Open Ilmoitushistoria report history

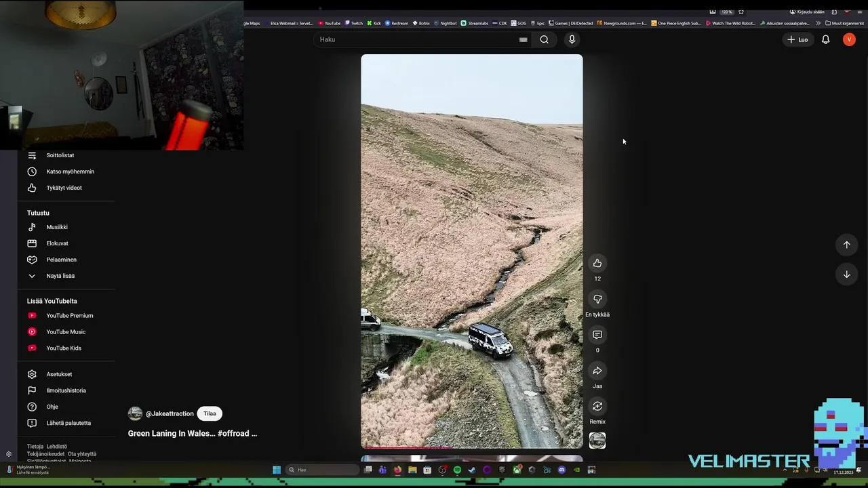coord(66,390)
